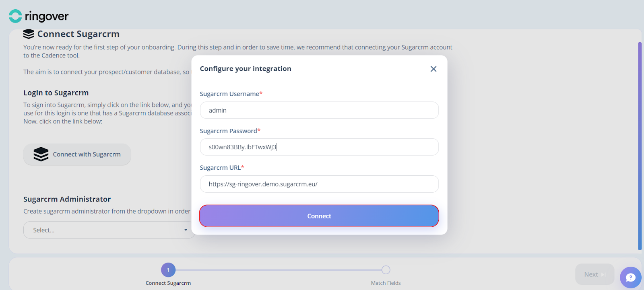
Task: Click the ringover wordmark text
Action: 47,16
